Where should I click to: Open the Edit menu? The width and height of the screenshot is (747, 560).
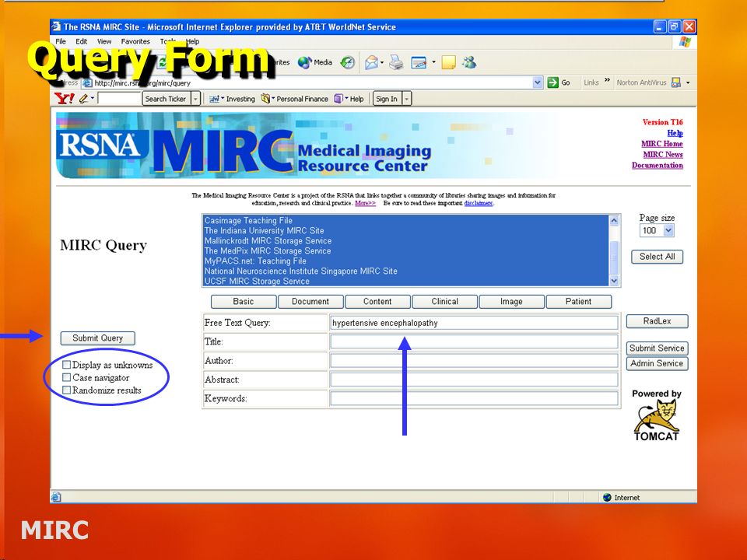(x=82, y=41)
